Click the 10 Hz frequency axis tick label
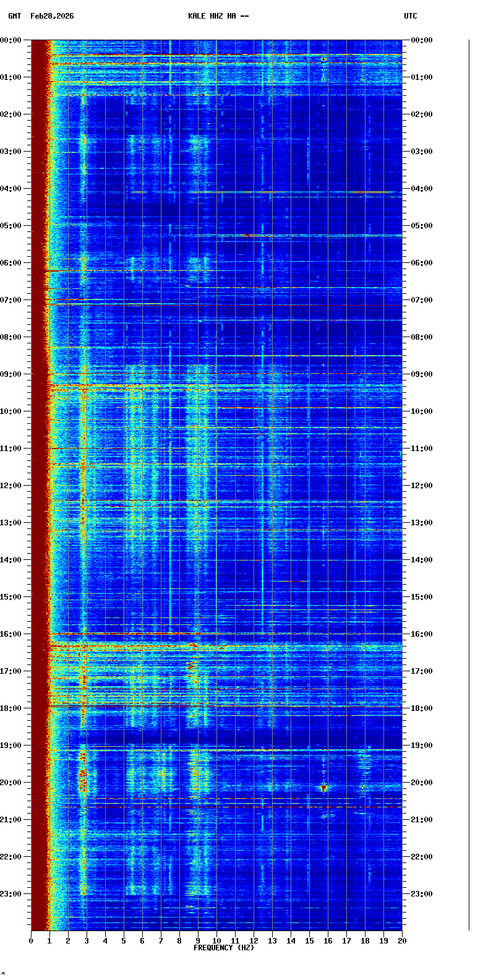496x980 pixels. point(216,941)
